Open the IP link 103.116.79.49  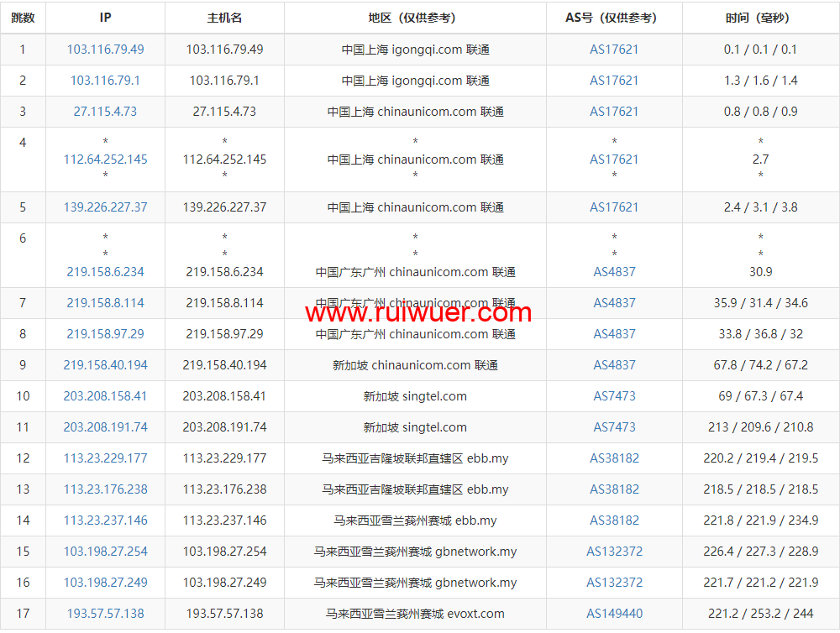[x=105, y=50]
